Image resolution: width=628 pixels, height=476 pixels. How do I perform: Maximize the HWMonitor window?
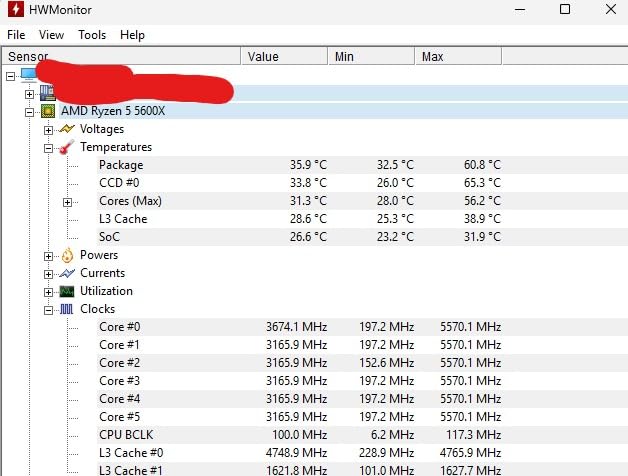point(565,9)
